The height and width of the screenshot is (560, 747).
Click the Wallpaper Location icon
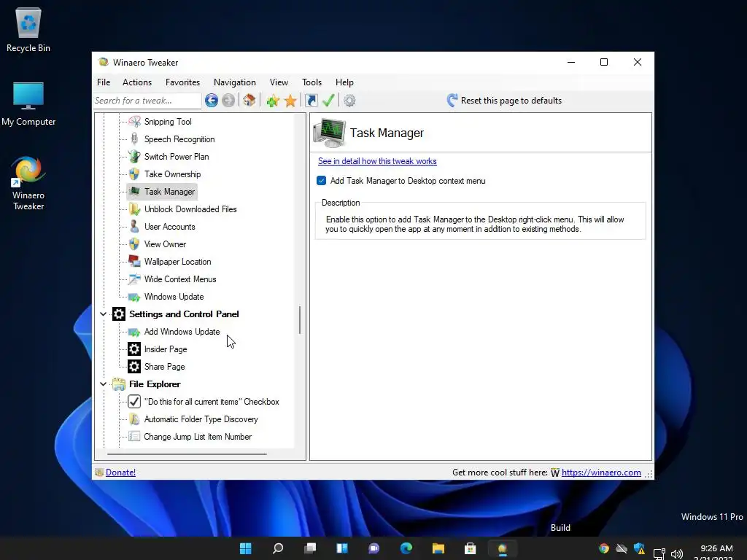[134, 262]
